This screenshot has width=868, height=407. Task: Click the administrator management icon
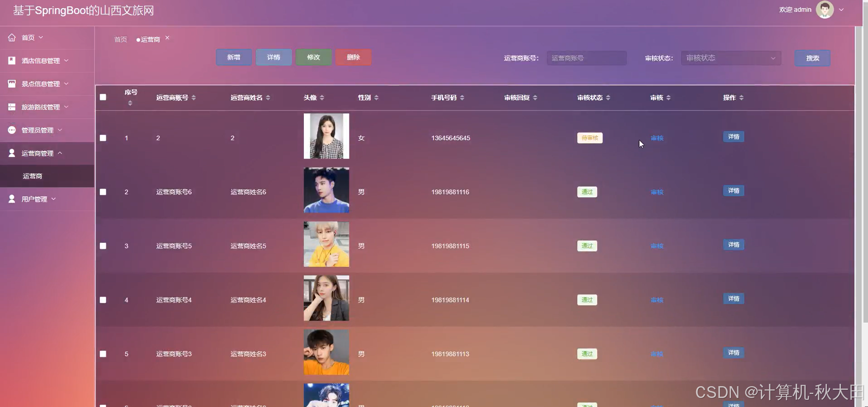click(x=12, y=130)
